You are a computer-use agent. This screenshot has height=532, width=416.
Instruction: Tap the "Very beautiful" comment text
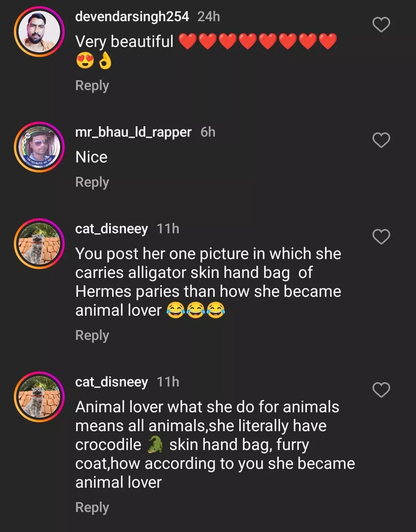(124, 42)
